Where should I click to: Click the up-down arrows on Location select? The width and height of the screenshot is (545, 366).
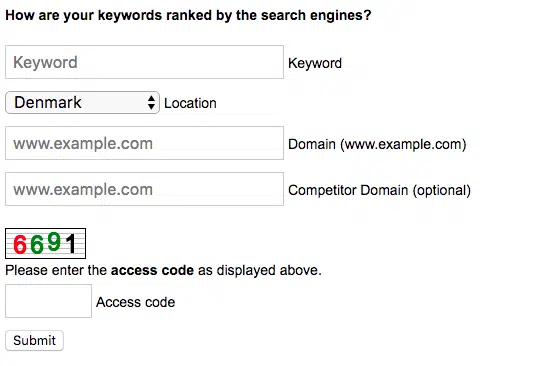point(151,103)
